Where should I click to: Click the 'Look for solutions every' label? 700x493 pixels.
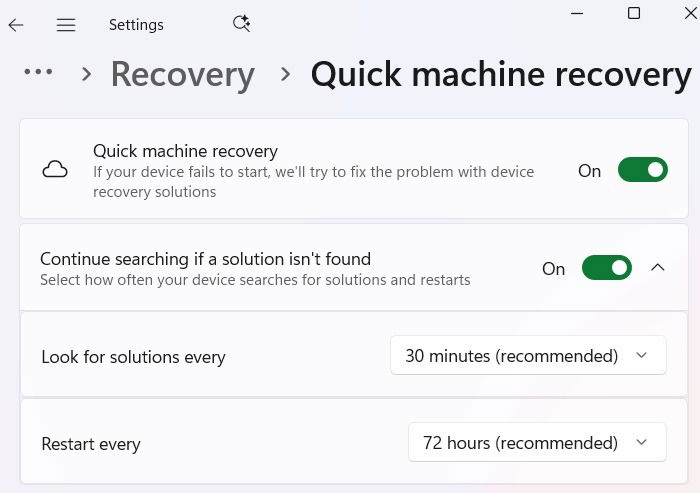click(x=133, y=357)
